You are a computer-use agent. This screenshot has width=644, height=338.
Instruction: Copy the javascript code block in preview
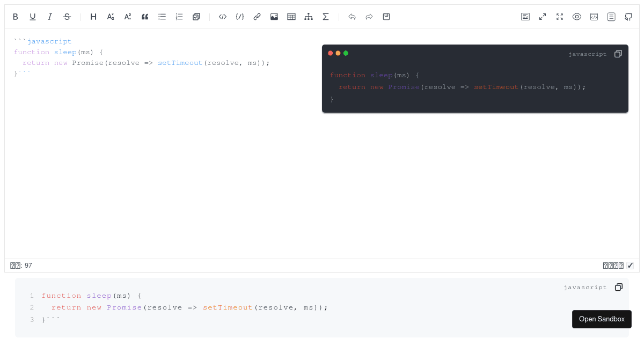[x=618, y=54]
